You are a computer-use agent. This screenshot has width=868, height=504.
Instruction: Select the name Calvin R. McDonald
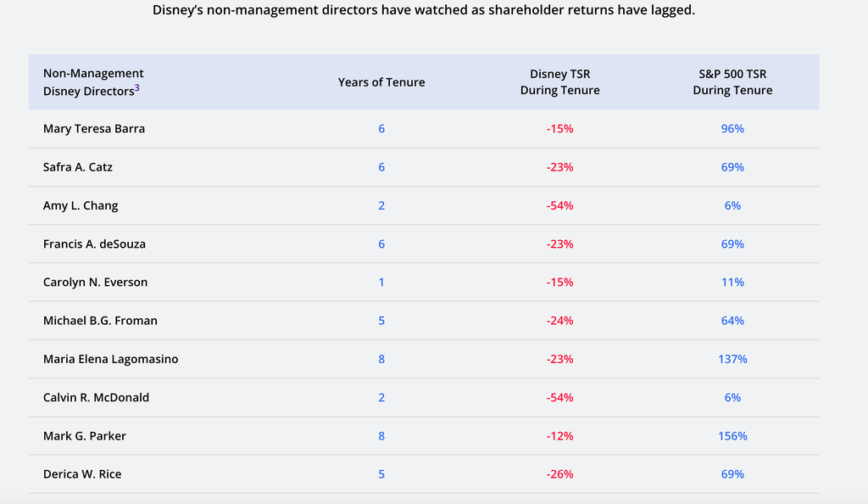point(96,397)
